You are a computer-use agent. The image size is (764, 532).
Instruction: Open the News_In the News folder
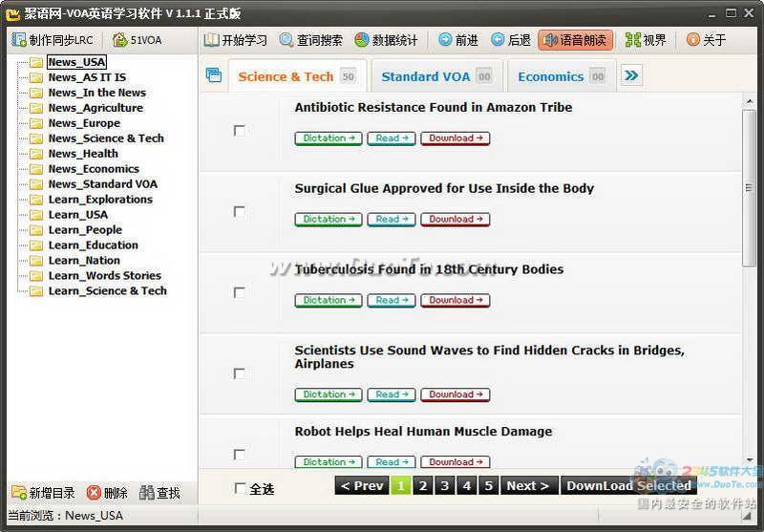pyautogui.click(x=97, y=93)
